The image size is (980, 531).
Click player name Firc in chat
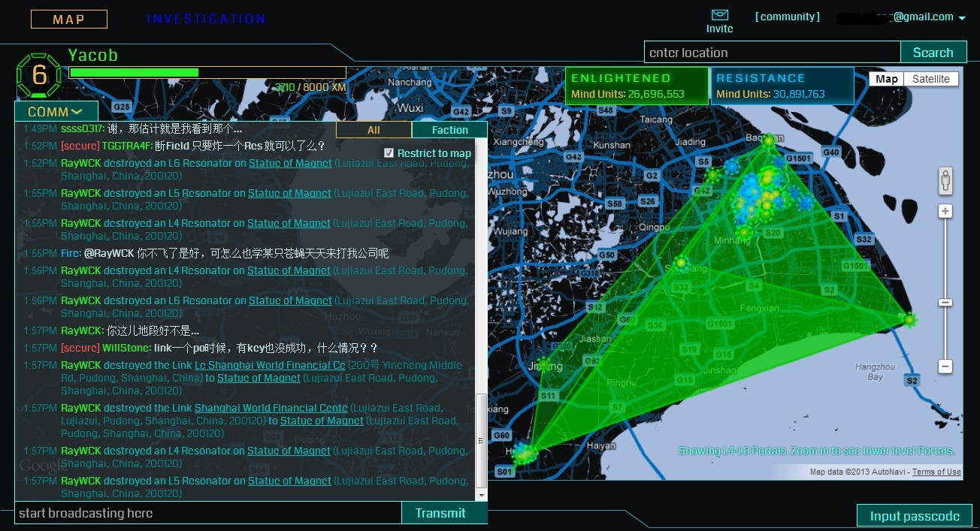click(70, 253)
